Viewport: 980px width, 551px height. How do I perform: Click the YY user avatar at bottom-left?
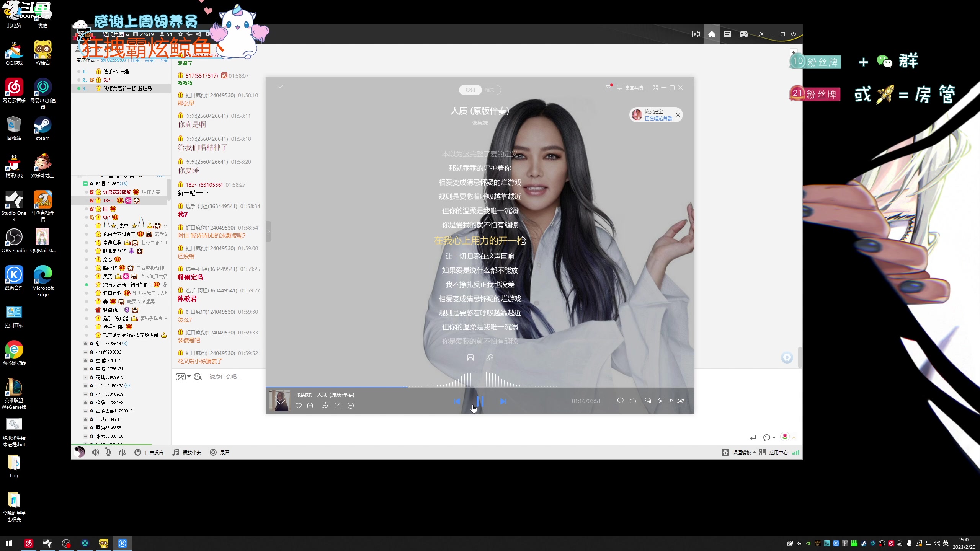coord(80,452)
